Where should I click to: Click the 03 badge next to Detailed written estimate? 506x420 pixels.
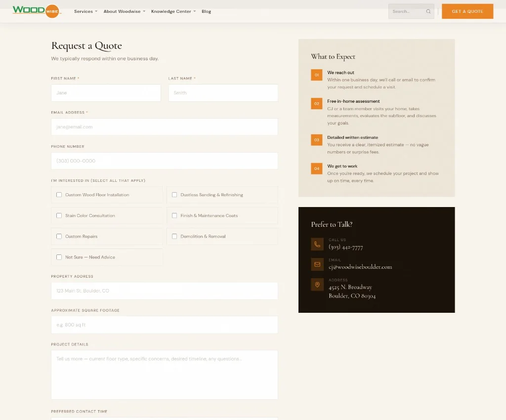point(316,140)
